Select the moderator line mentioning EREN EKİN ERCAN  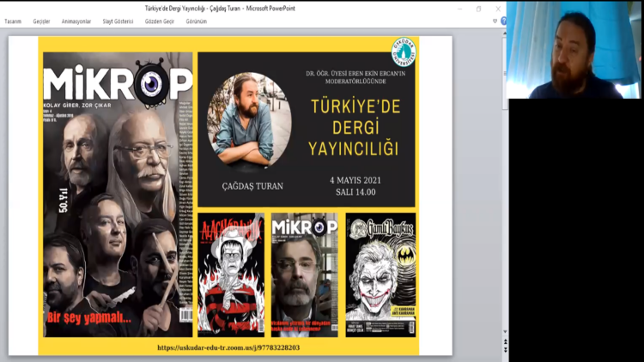click(x=355, y=77)
